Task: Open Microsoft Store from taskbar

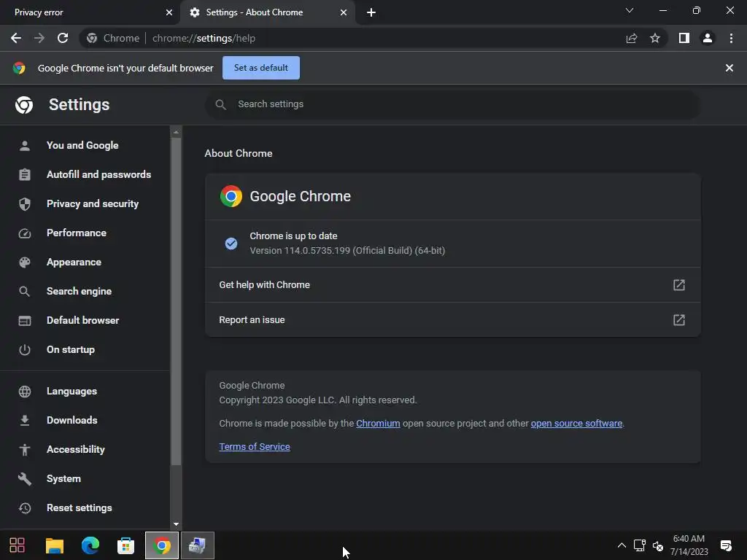Action: 125,545
